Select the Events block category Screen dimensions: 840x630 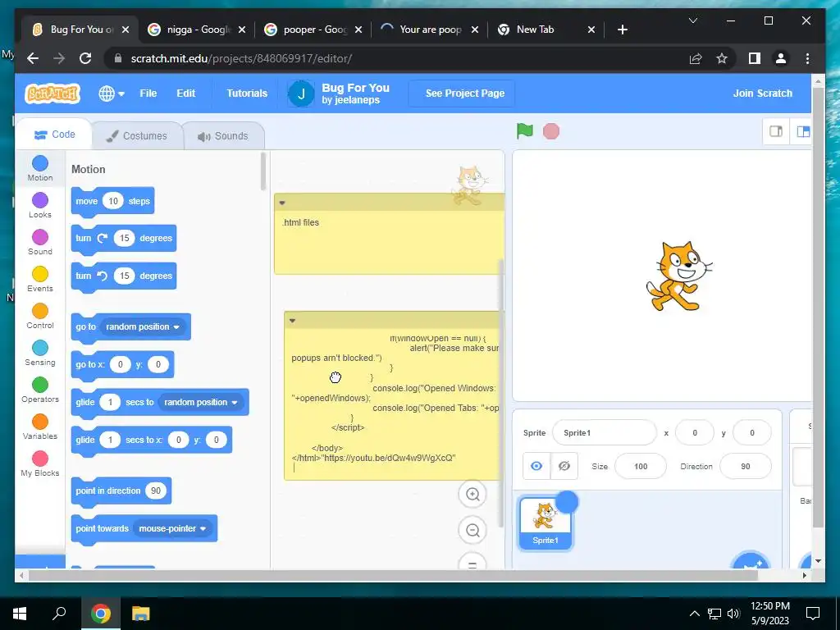[40, 279]
